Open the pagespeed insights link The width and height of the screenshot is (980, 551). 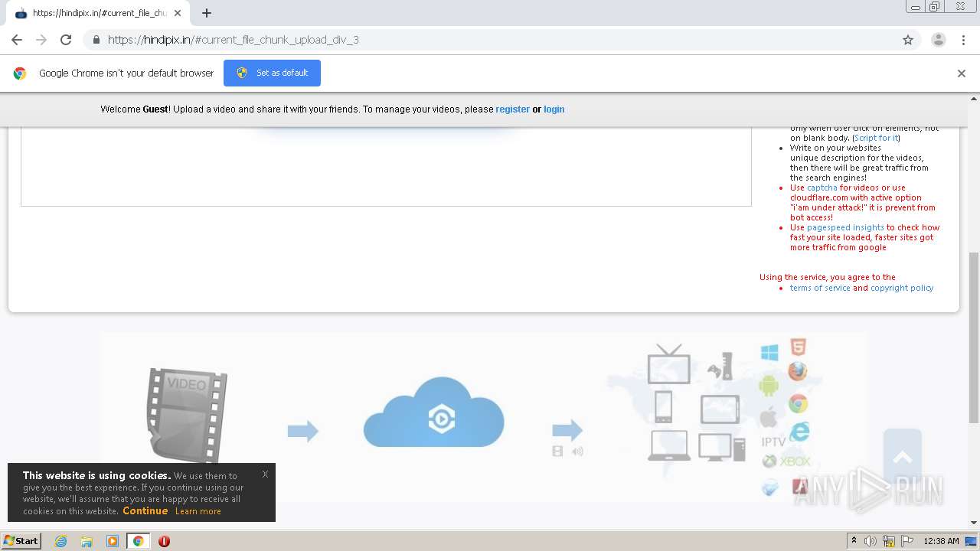tap(845, 227)
